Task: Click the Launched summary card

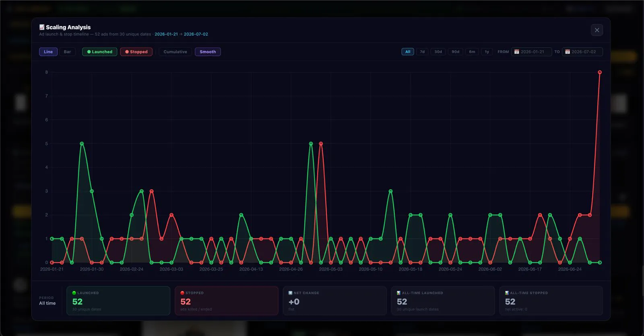Action: pos(118,301)
